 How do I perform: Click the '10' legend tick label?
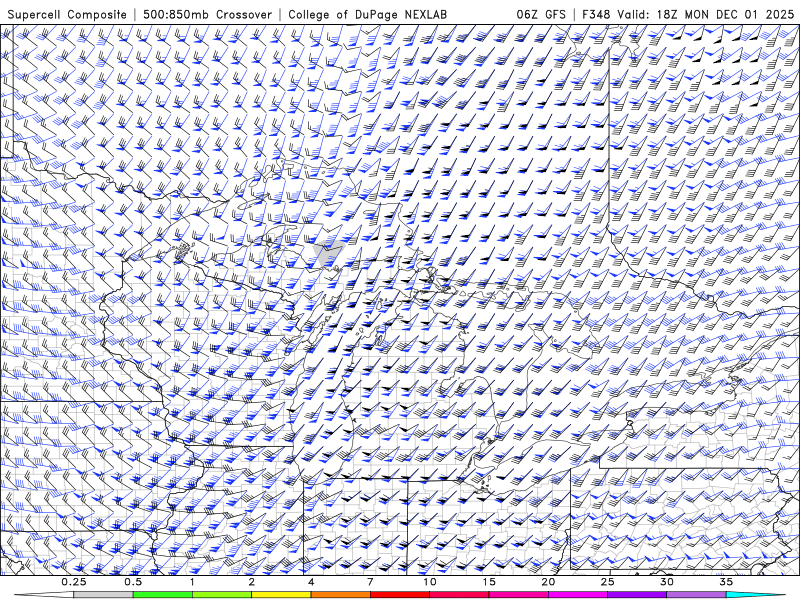click(430, 582)
